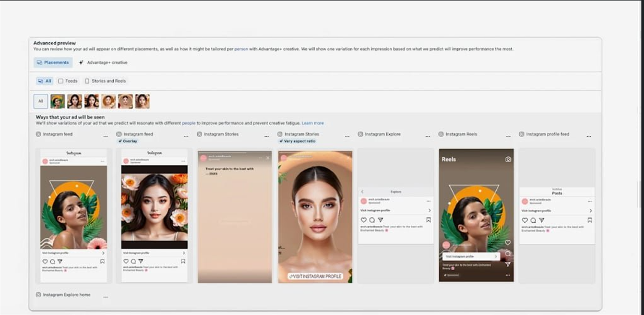The height and width of the screenshot is (315, 644).
Task: Click Visit Instagram profile in Reels preview
Action: click(471, 257)
